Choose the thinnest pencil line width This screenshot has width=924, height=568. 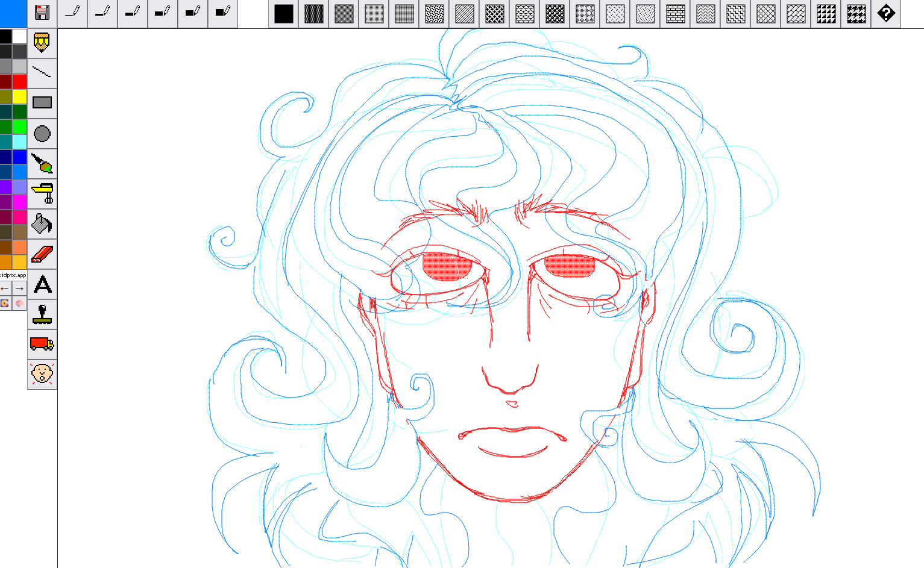[72, 13]
